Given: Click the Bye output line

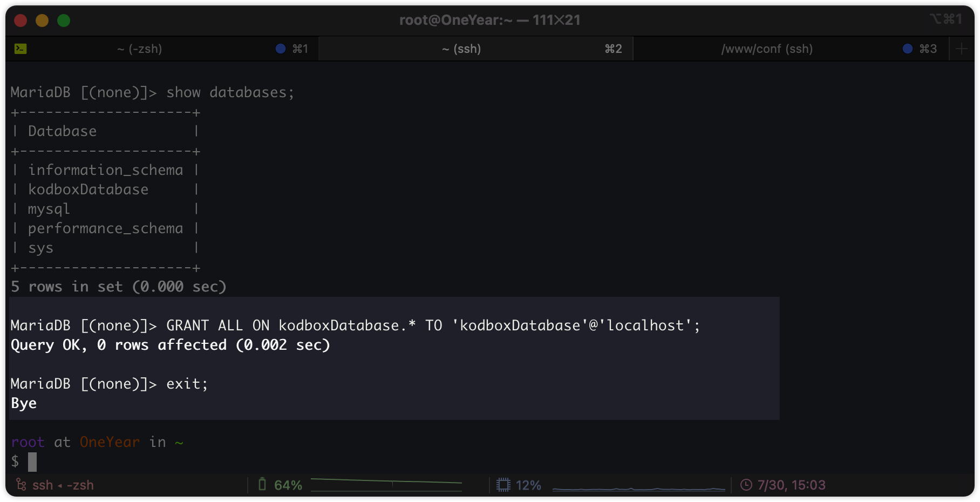Looking at the screenshot, I should point(24,403).
